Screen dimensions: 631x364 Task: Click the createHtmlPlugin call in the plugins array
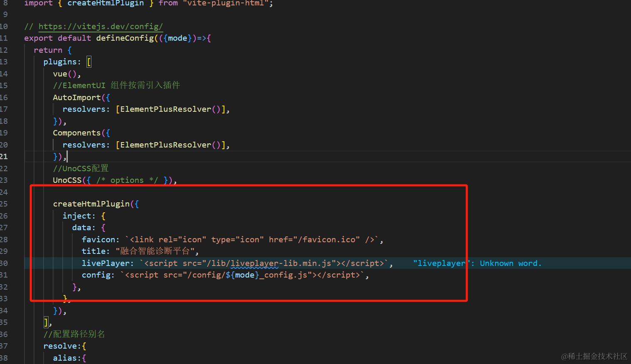click(x=91, y=204)
